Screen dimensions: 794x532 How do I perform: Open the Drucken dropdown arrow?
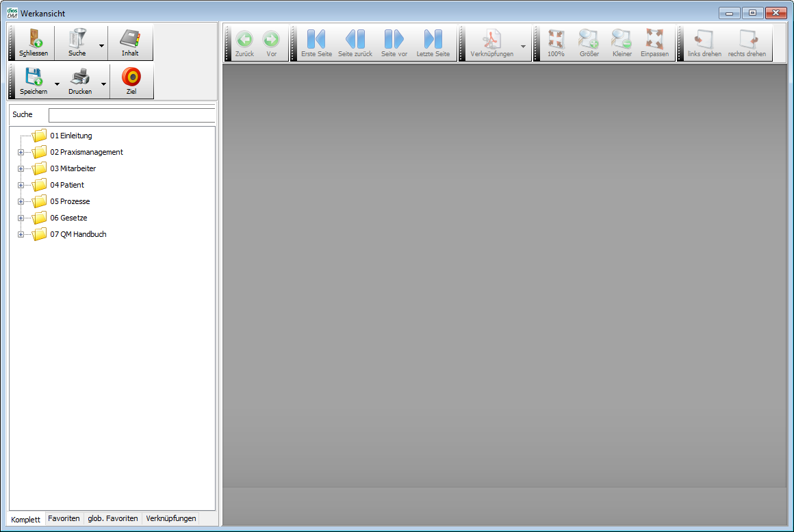(x=103, y=84)
